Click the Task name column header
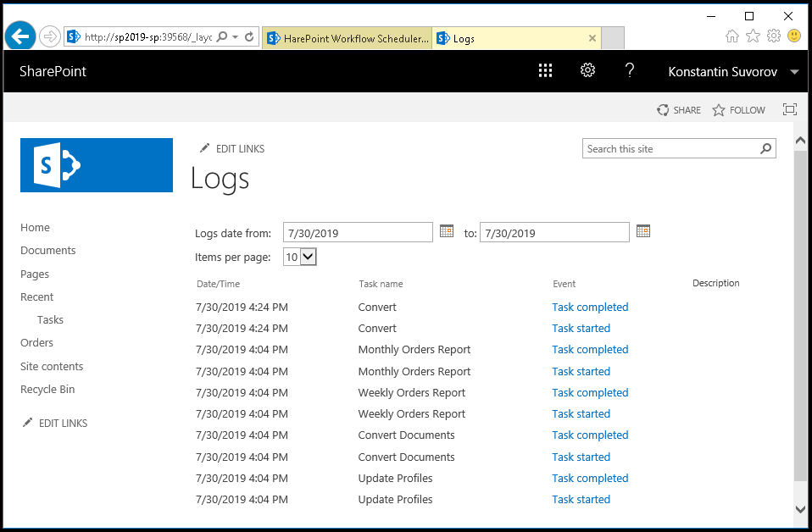Viewport: 812px width, 532px height. tap(381, 284)
